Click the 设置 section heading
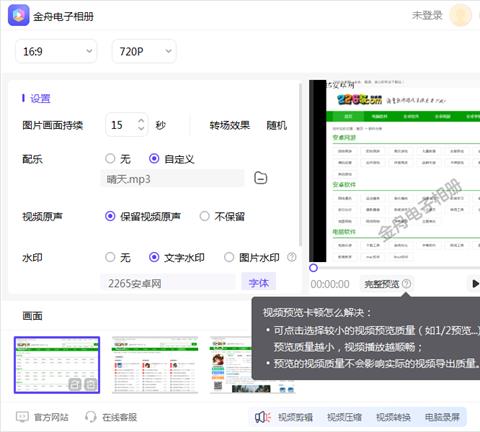 [x=40, y=98]
